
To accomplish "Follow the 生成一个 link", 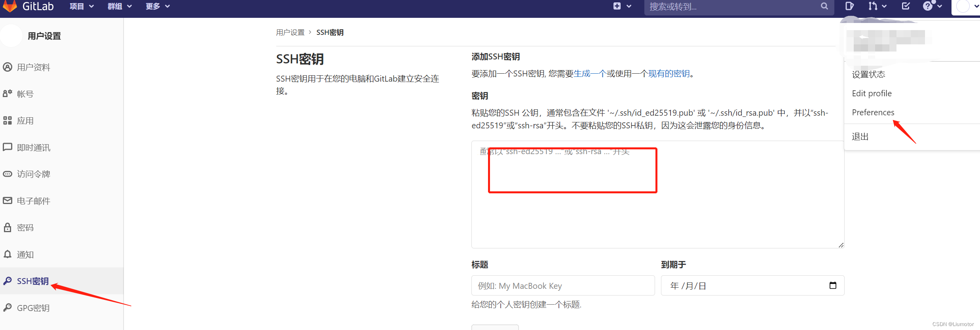I will [x=590, y=74].
